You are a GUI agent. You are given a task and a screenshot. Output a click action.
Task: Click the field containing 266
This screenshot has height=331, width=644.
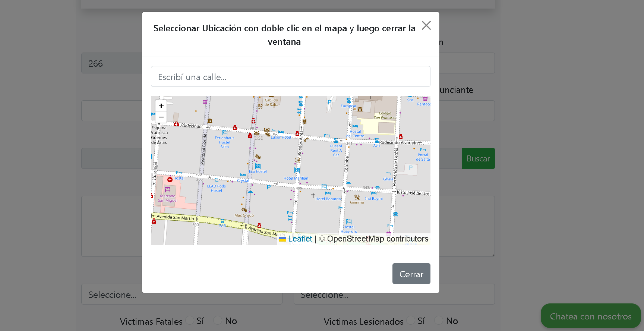[x=111, y=63]
